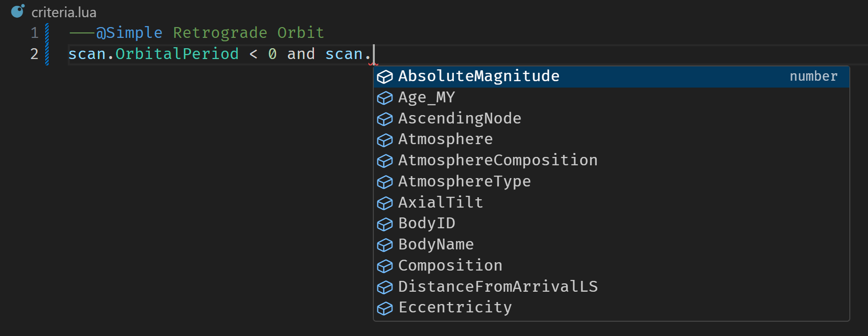Pick AtmosphereType completion entry
868x336 pixels.
coord(612,182)
